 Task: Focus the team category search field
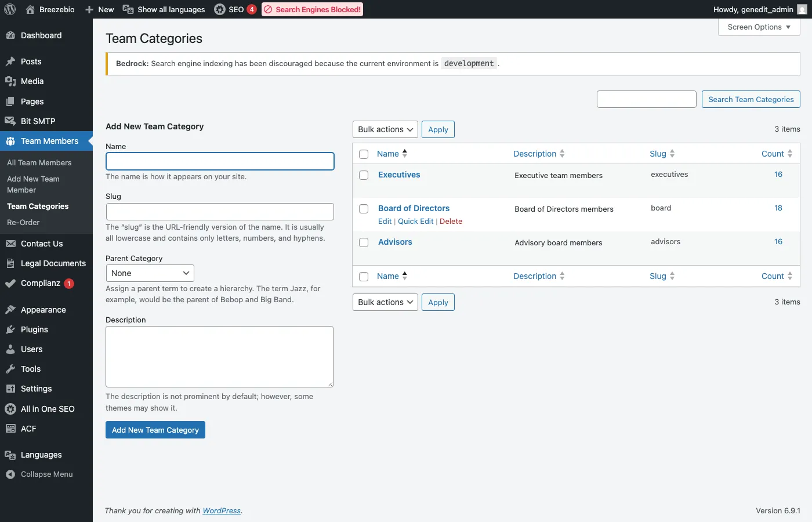point(646,99)
